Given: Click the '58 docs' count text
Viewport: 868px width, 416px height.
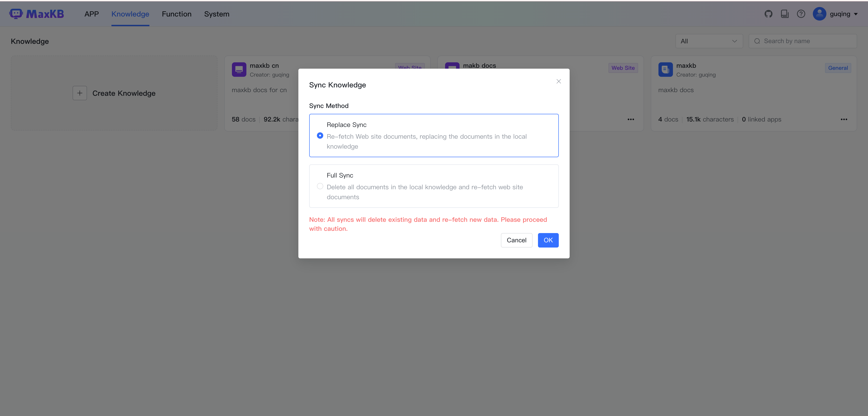Looking at the screenshot, I should [x=243, y=119].
